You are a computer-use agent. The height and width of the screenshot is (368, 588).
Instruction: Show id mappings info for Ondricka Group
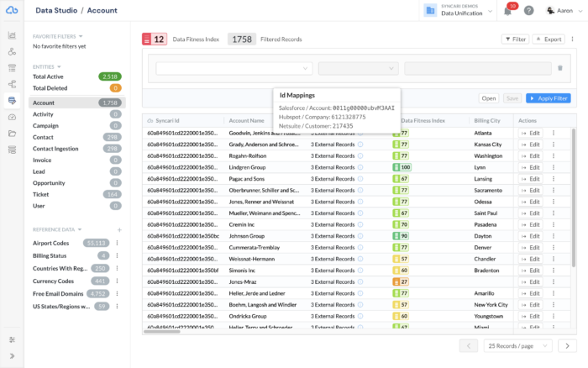click(360, 316)
